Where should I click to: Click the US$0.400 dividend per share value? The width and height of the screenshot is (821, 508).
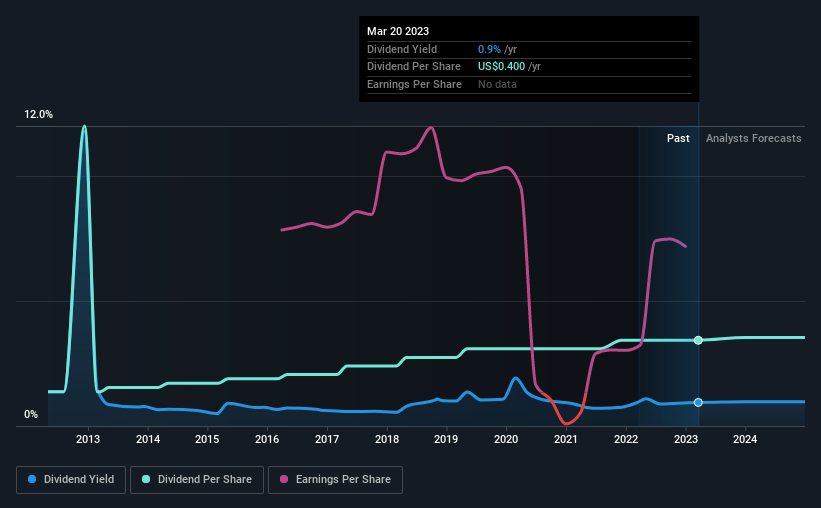(x=501, y=67)
